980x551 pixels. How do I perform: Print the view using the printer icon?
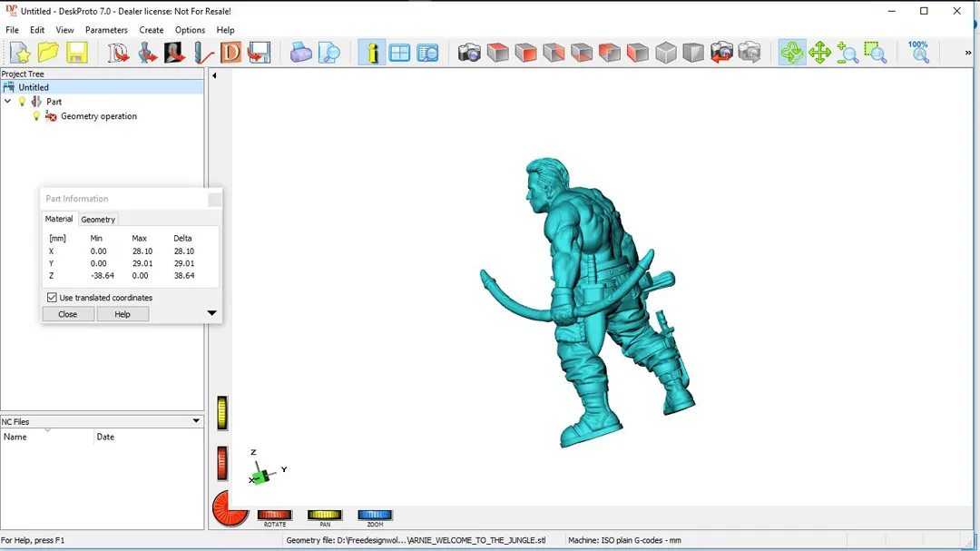(x=300, y=53)
